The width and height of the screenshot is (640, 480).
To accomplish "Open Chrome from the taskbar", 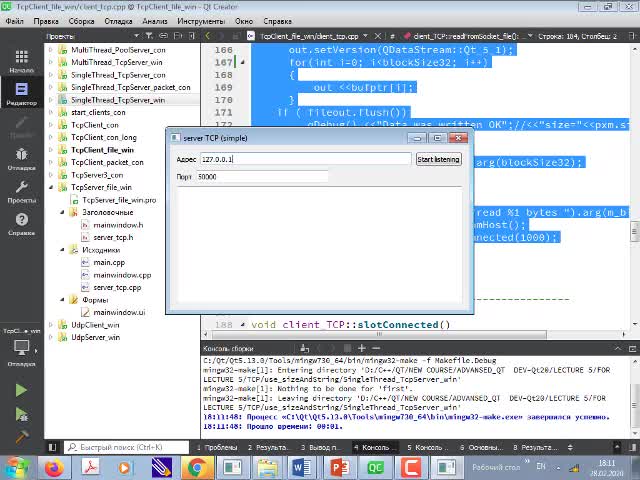I will (x=197, y=467).
